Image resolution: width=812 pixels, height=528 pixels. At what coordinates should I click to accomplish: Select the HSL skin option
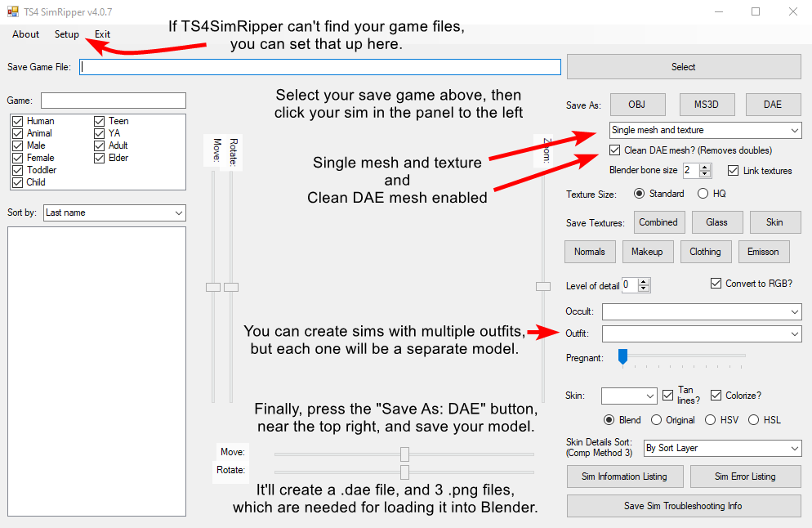click(x=754, y=420)
